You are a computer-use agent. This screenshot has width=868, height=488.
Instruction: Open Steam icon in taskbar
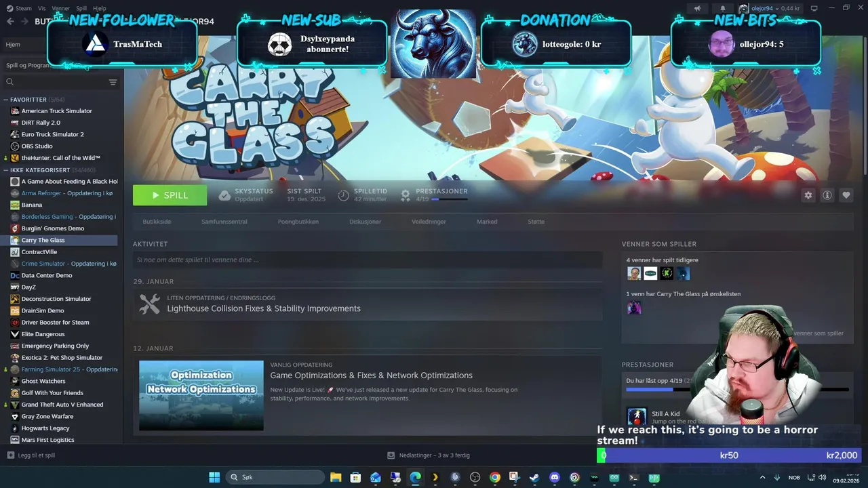534,477
